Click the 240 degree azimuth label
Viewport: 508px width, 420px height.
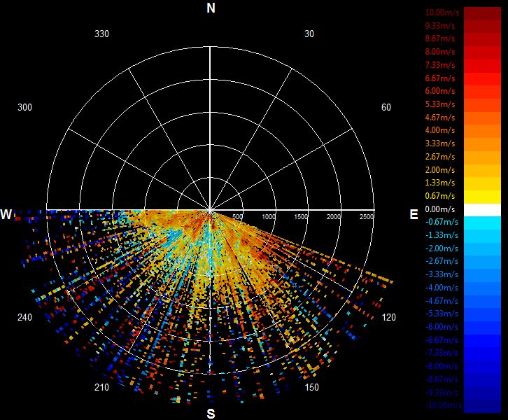24,317
